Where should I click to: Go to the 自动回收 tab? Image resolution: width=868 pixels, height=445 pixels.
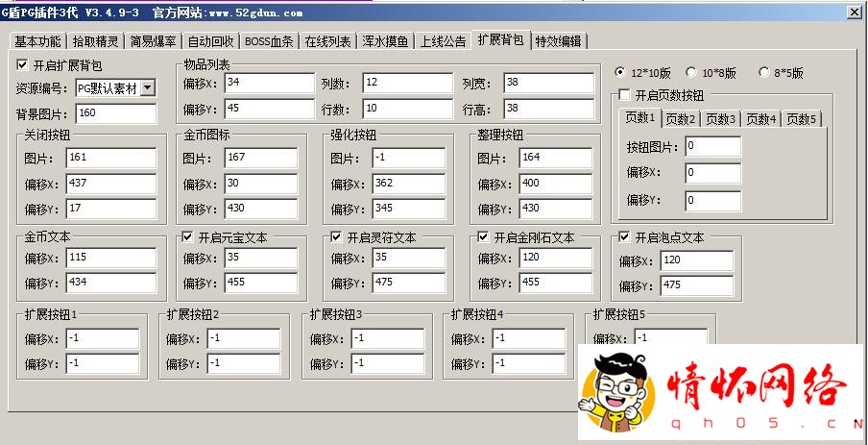pyautogui.click(x=211, y=41)
